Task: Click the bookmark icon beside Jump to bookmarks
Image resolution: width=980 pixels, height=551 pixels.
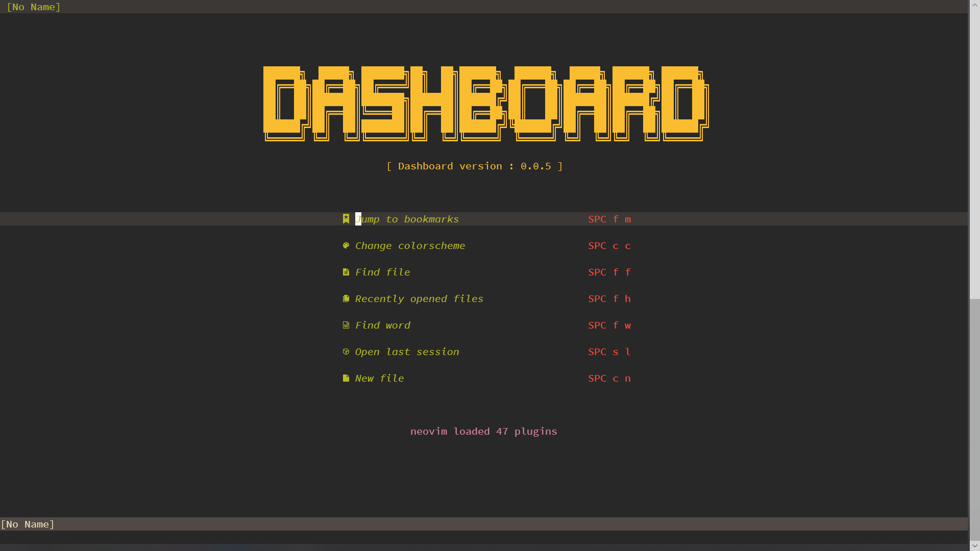Action: point(346,219)
